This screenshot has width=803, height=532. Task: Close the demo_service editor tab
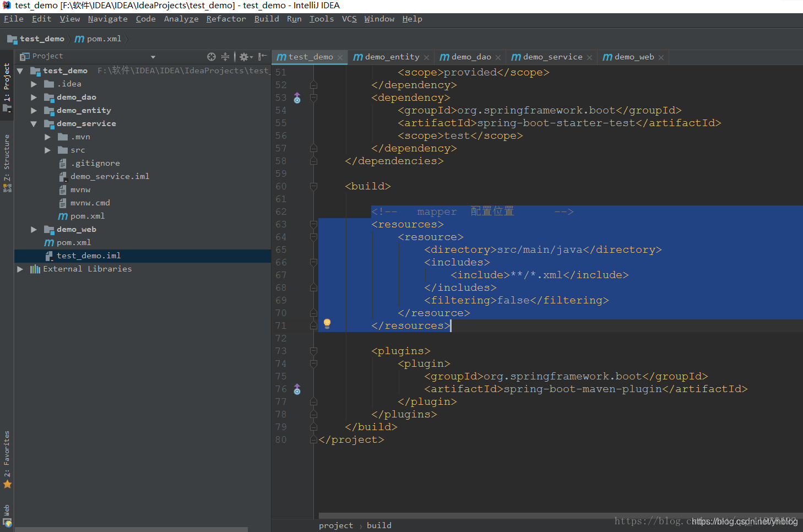point(590,57)
